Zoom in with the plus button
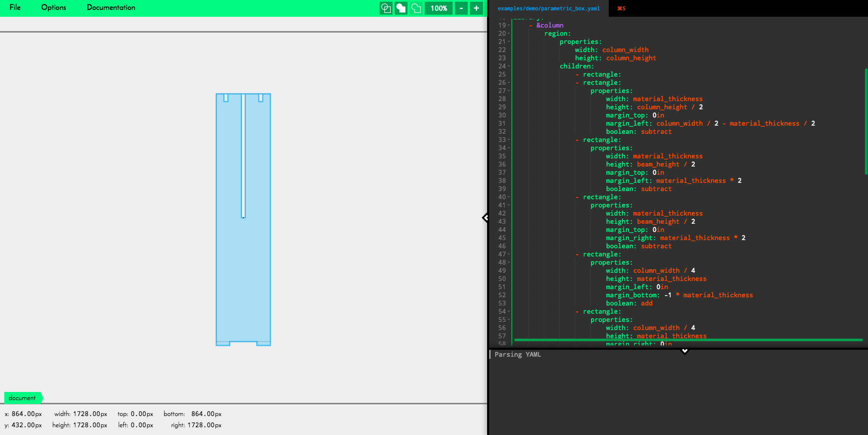Viewport: 868px width, 435px height. [x=476, y=8]
